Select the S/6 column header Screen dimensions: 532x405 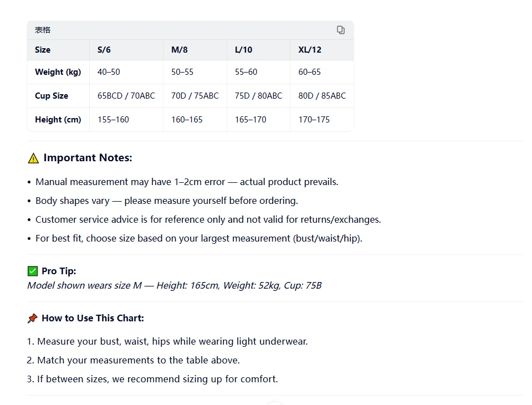pyautogui.click(x=104, y=49)
